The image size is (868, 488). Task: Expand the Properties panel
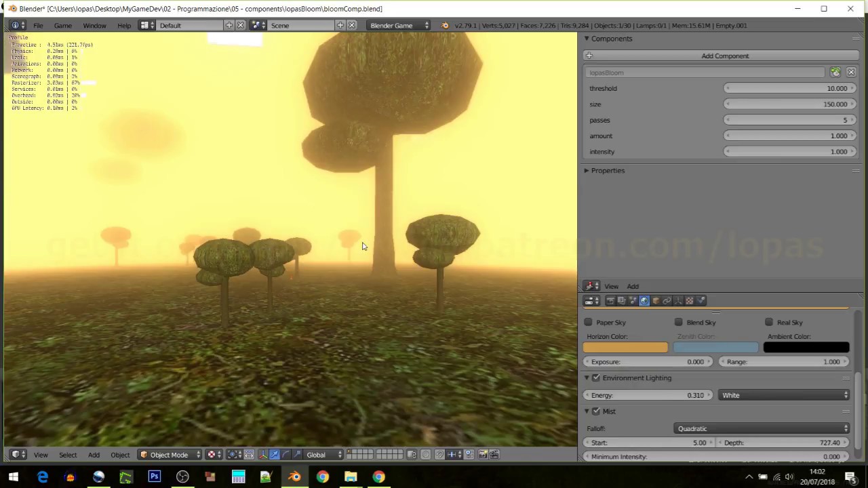587,170
